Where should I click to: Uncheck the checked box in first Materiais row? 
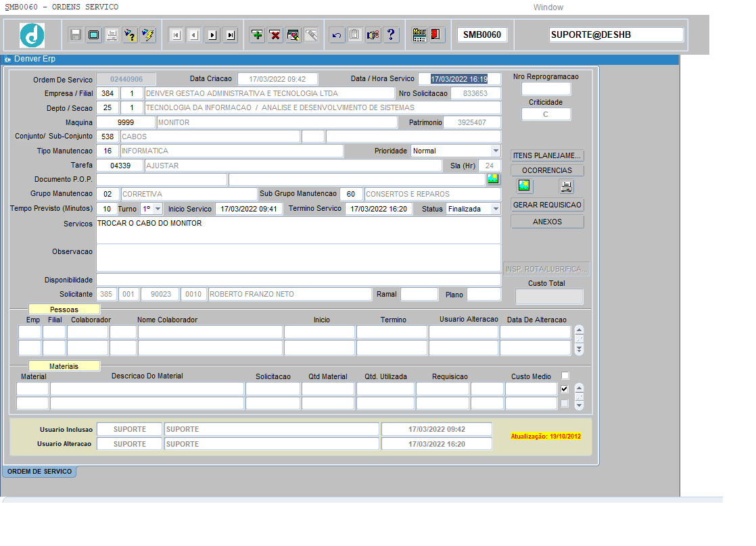(x=565, y=389)
